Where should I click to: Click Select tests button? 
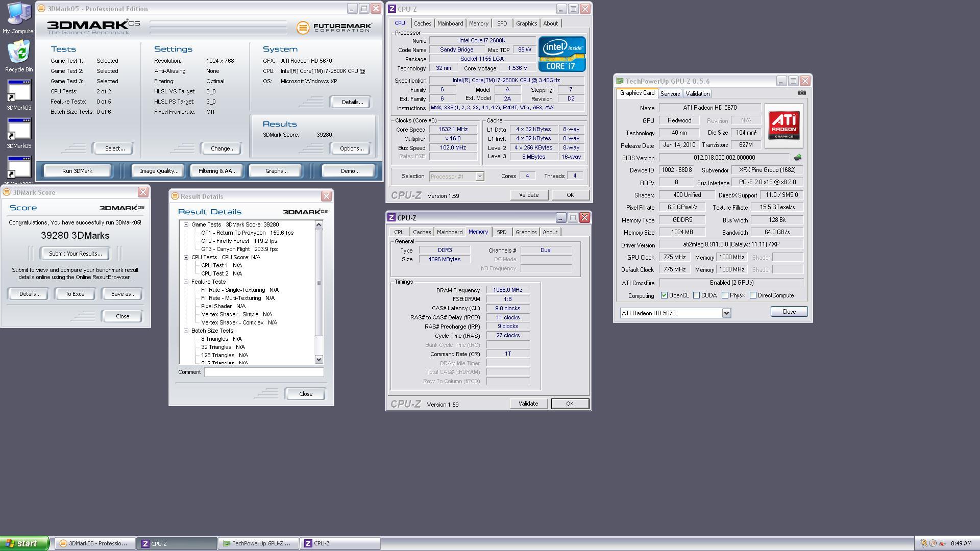[x=114, y=148]
